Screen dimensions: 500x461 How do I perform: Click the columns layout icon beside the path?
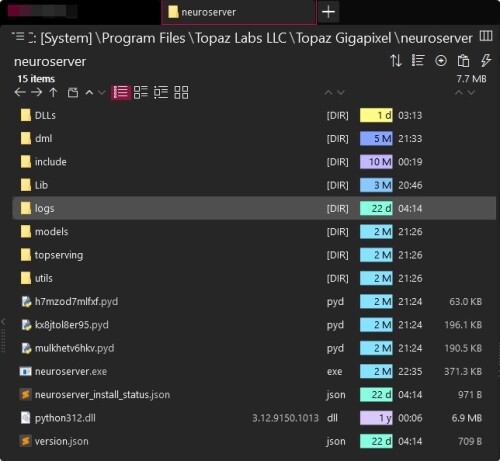click(486, 36)
